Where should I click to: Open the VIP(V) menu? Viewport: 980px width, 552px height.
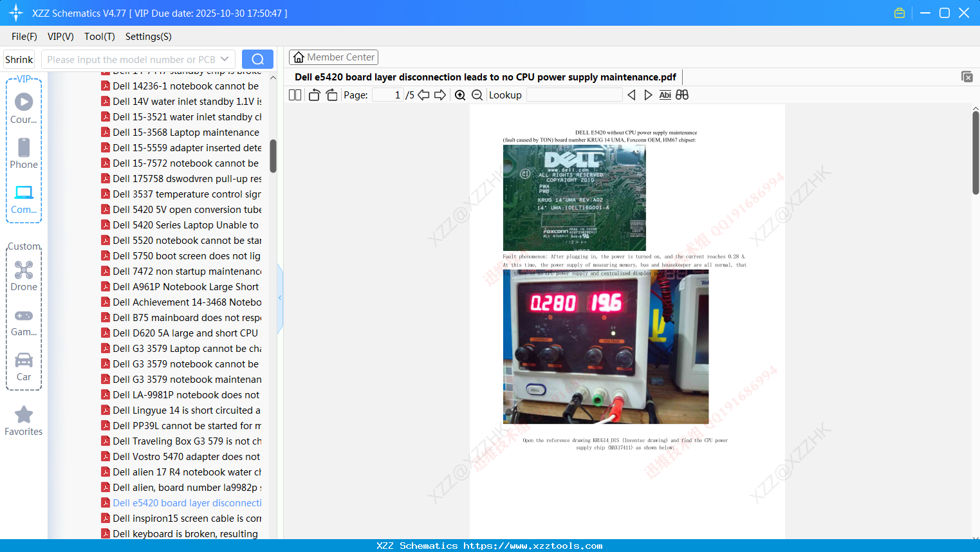[x=60, y=37]
